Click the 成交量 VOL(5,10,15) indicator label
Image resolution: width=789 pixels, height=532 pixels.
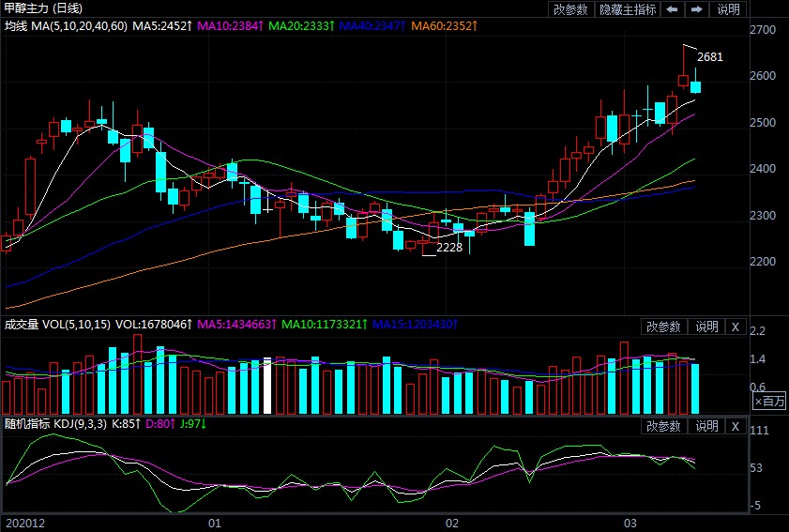tap(58, 325)
